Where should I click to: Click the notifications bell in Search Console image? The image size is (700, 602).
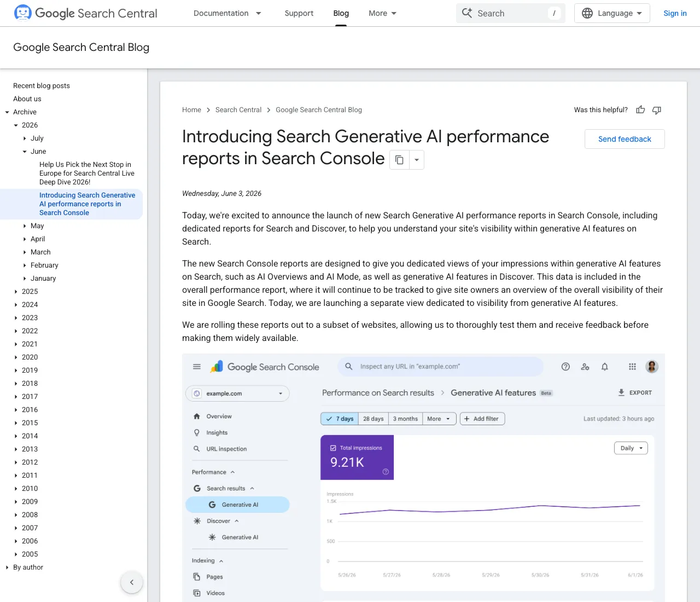coord(605,367)
